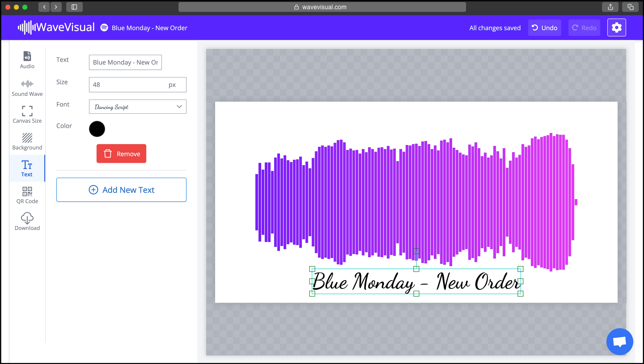
Task: Click Undo in the top bar
Action: (x=544, y=27)
